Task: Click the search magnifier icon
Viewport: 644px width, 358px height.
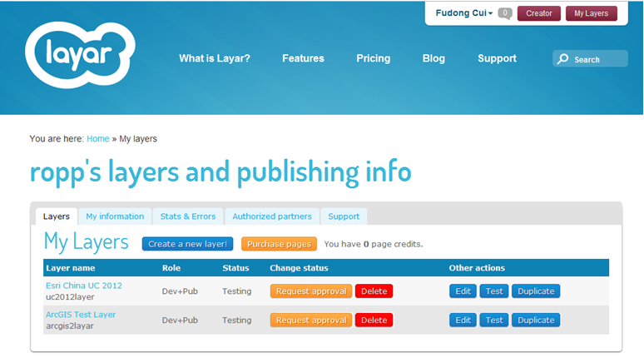Action: (563, 59)
